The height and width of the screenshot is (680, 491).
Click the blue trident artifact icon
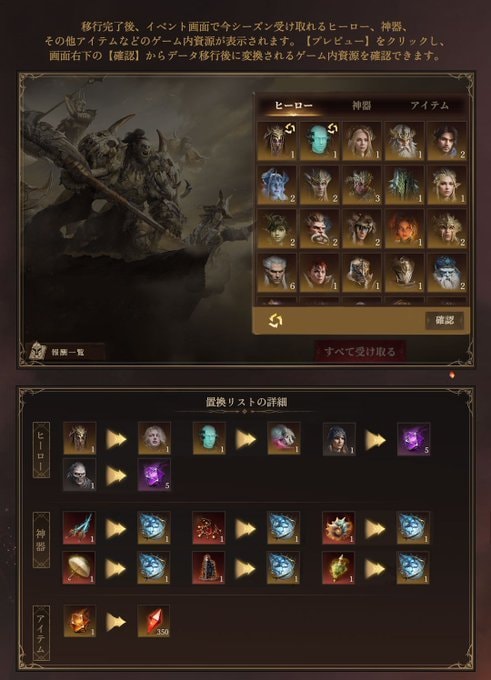79,528
